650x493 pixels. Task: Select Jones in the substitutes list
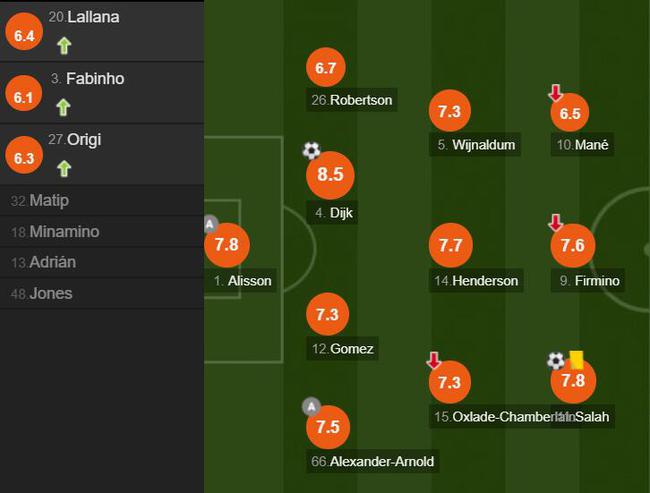(102, 294)
